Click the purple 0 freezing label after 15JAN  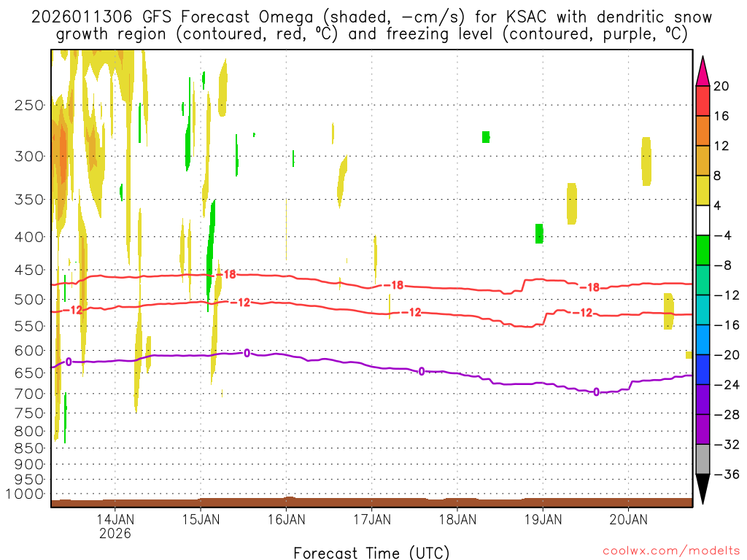[x=247, y=353]
